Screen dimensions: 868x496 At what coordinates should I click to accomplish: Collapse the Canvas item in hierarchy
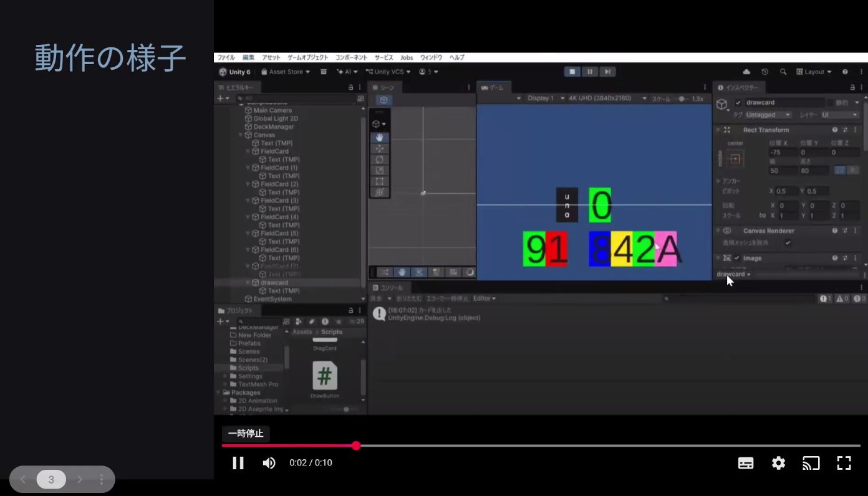pyautogui.click(x=241, y=135)
